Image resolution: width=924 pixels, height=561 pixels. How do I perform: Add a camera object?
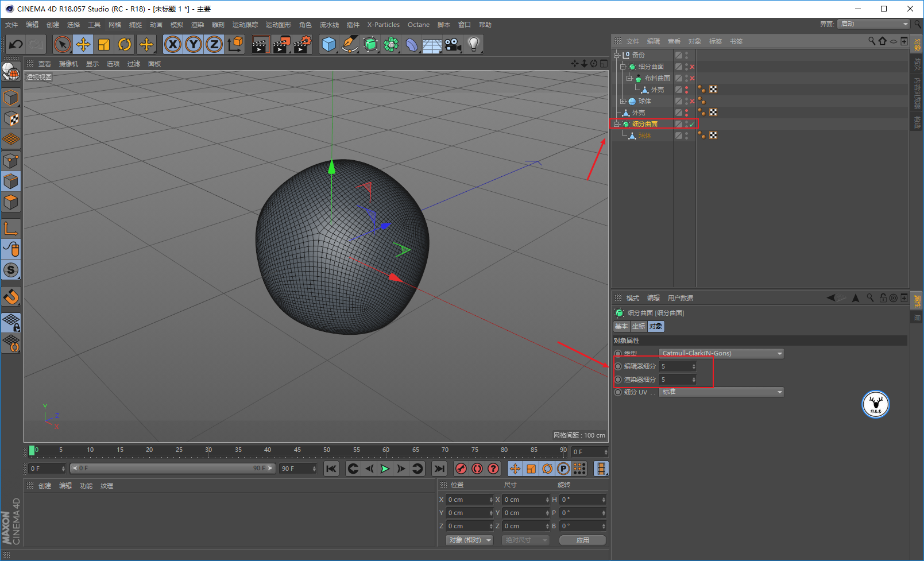(453, 44)
